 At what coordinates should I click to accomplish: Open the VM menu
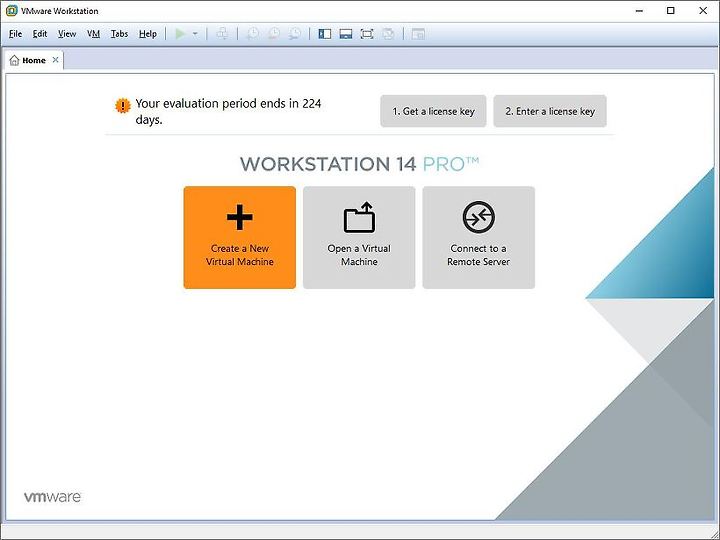pyautogui.click(x=93, y=34)
